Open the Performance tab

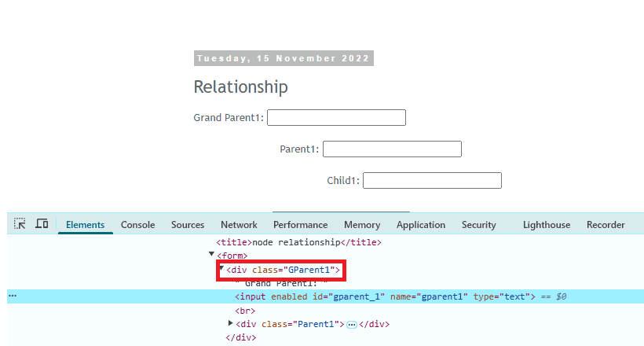(300, 225)
